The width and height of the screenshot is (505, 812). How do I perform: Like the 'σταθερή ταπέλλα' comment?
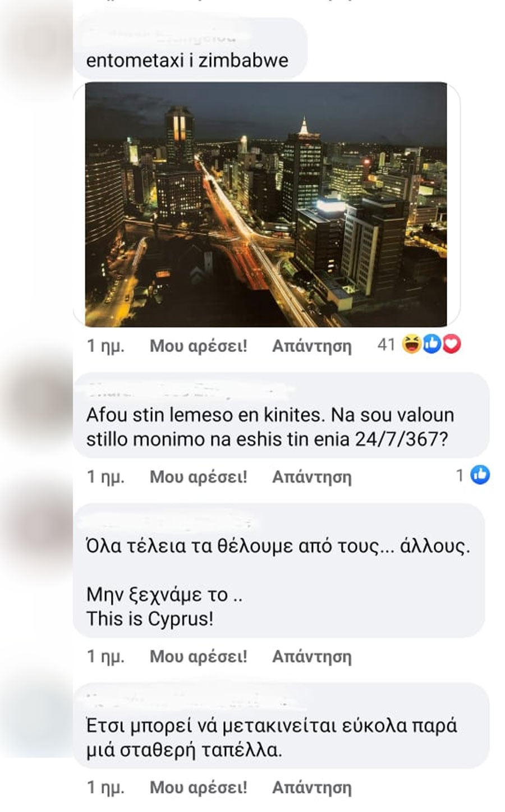[x=198, y=787]
